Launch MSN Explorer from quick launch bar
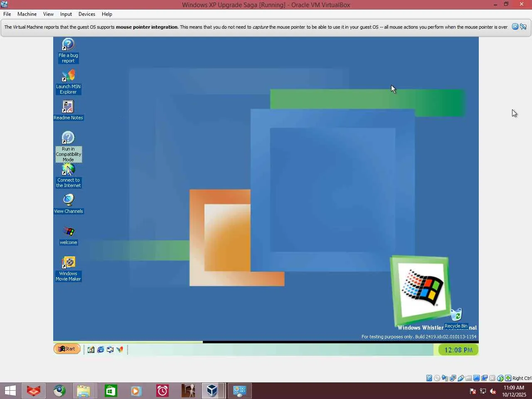532x399 pixels. [x=120, y=350]
